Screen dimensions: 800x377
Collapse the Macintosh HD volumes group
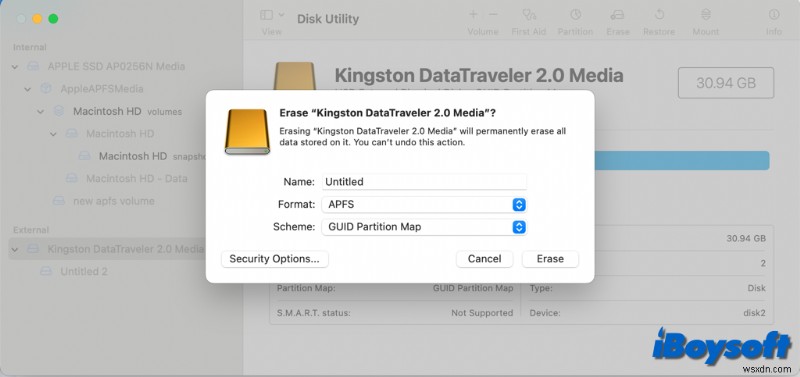(40, 111)
